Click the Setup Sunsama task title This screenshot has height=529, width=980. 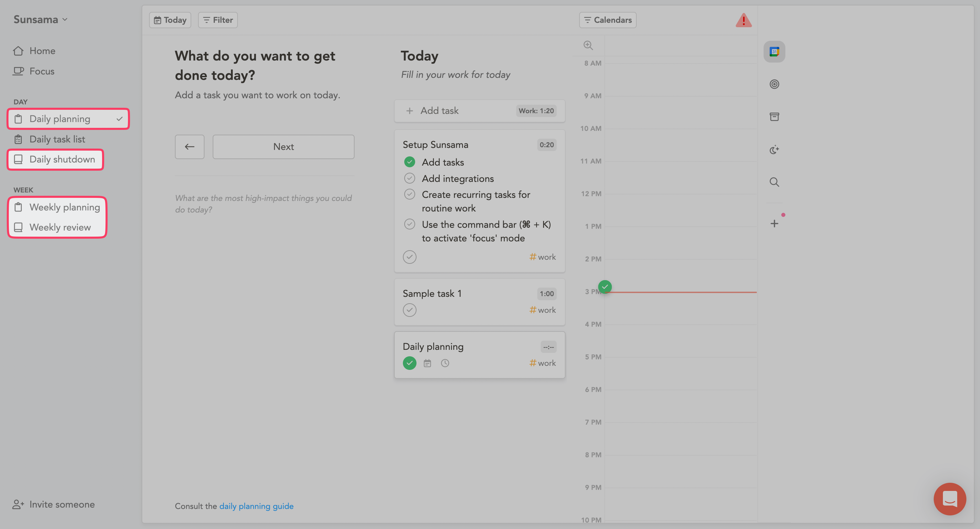click(435, 145)
